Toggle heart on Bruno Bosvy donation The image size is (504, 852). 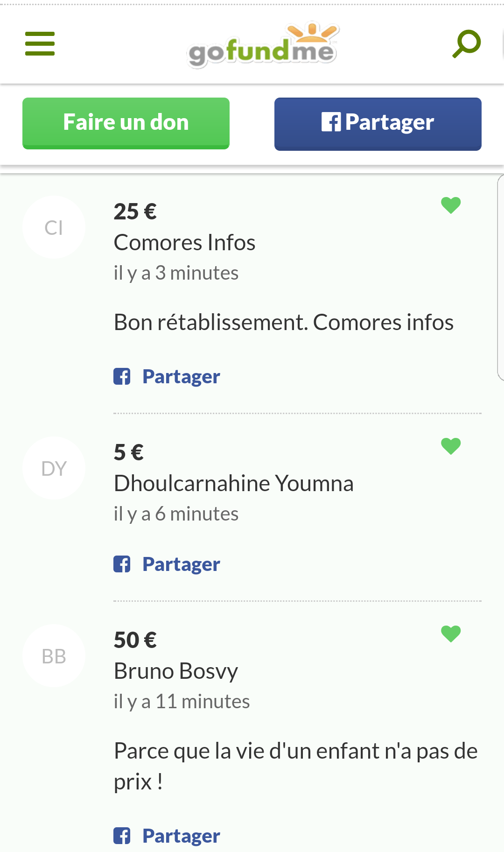[x=451, y=634]
